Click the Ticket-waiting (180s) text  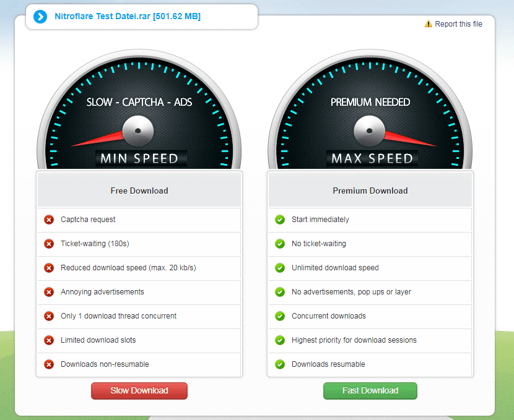[x=95, y=244]
